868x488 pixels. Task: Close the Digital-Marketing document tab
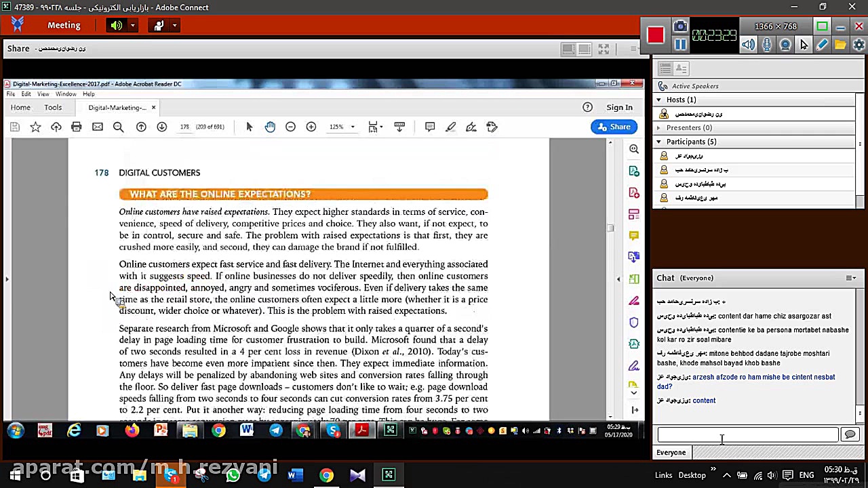click(x=153, y=107)
